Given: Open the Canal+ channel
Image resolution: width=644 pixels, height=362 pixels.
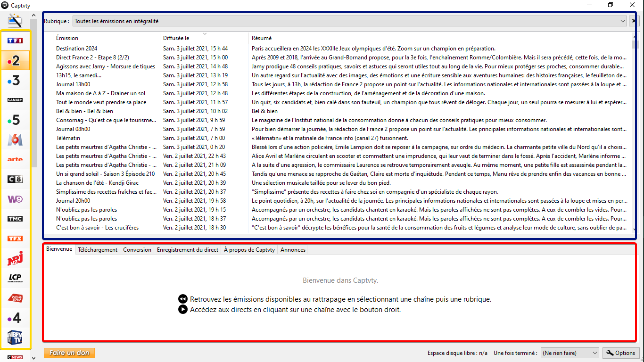Looking at the screenshot, I should pos(15,100).
